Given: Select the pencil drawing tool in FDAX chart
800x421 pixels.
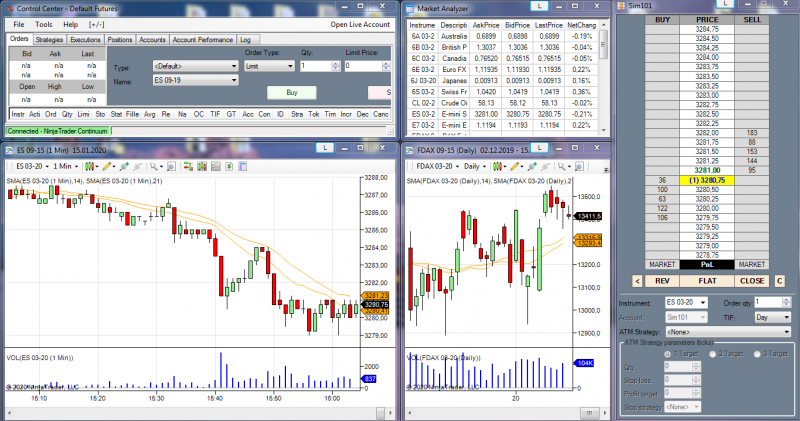Looking at the screenshot, I should point(514,166).
